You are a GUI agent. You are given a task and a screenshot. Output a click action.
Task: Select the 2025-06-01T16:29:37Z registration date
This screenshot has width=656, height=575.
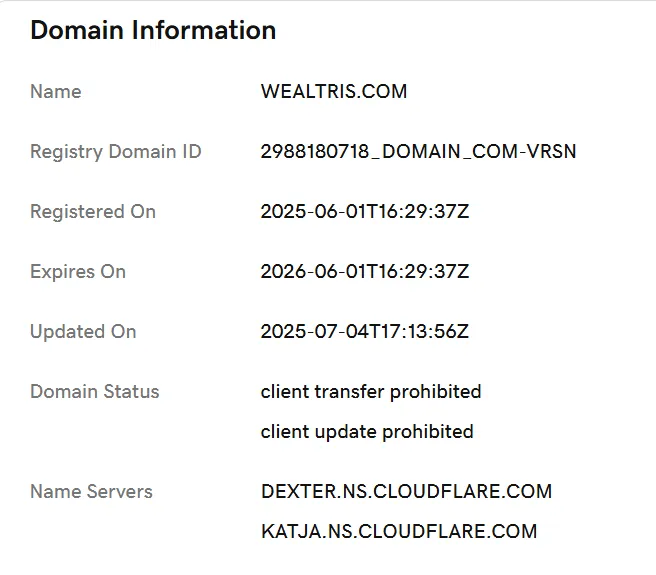click(x=364, y=212)
